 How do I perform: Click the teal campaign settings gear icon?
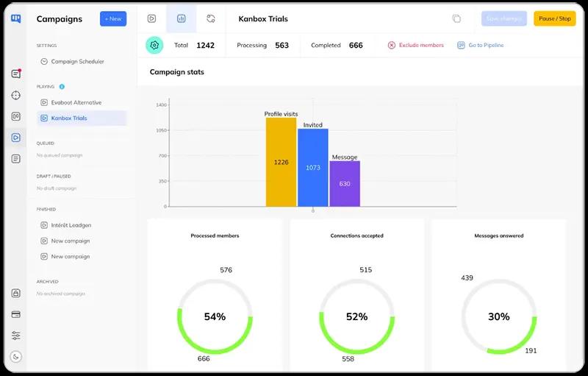coord(154,46)
